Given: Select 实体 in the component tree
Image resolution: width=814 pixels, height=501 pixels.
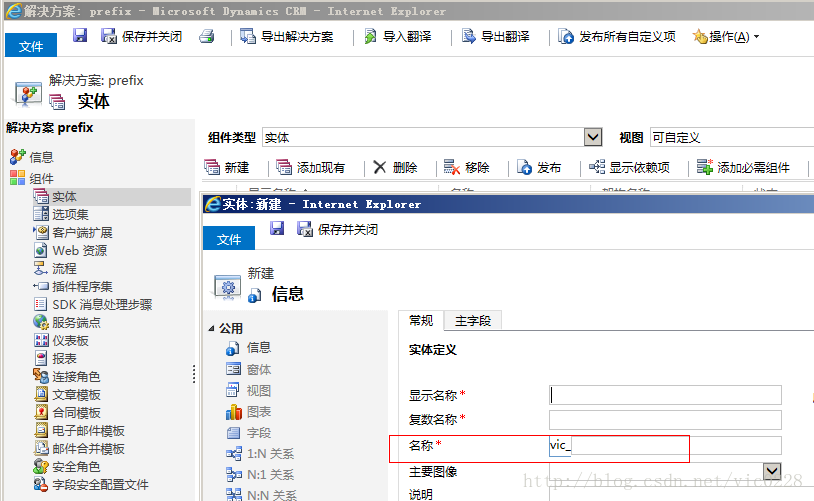Looking at the screenshot, I should [112, 196].
